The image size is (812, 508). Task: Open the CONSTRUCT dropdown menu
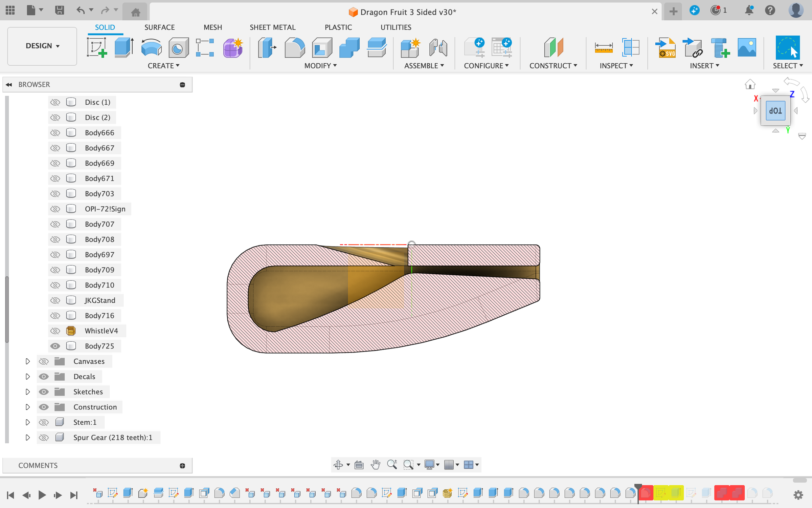click(x=553, y=66)
